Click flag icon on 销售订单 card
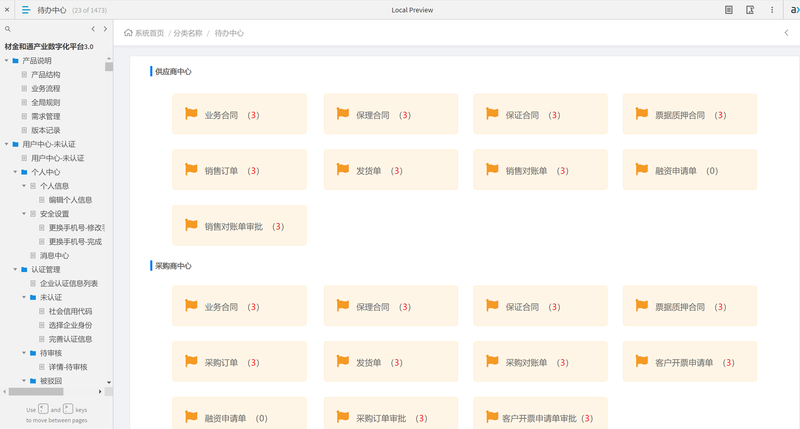Image resolution: width=800 pixels, height=429 pixels. pyautogui.click(x=191, y=169)
